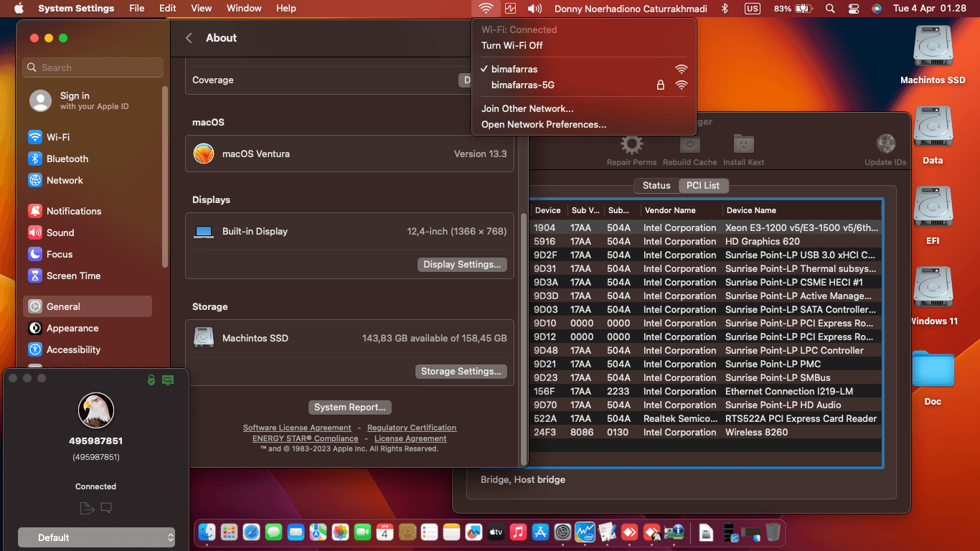This screenshot has height=551, width=980.
Task: Open the Default dropdown in AnyDesk panel
Action: (x=96, y=537)
